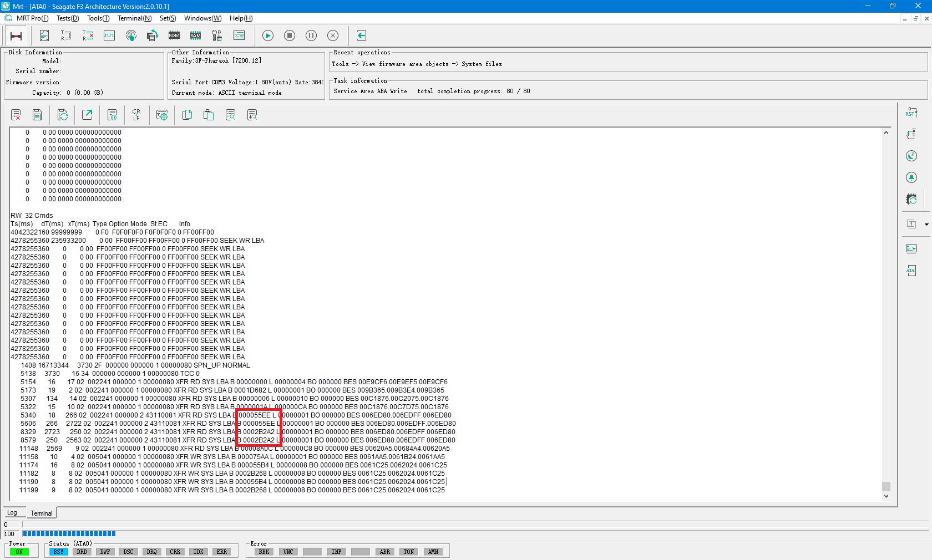Click the UNC error indicator

(288, 552)
